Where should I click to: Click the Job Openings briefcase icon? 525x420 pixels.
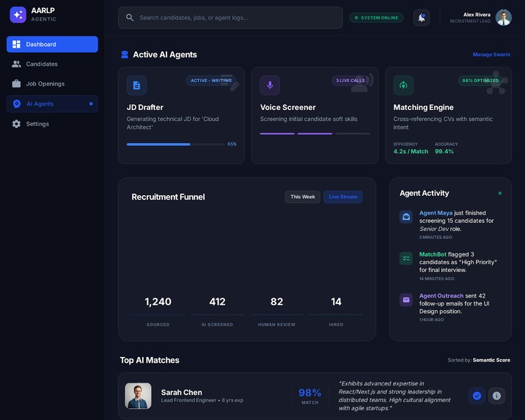pos(16,84)
